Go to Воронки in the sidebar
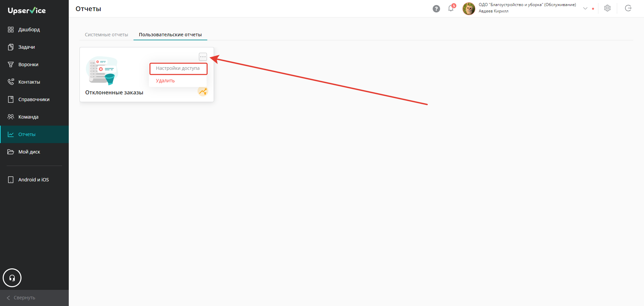Screen dimensions: 644x306 [x=34, y=64]
